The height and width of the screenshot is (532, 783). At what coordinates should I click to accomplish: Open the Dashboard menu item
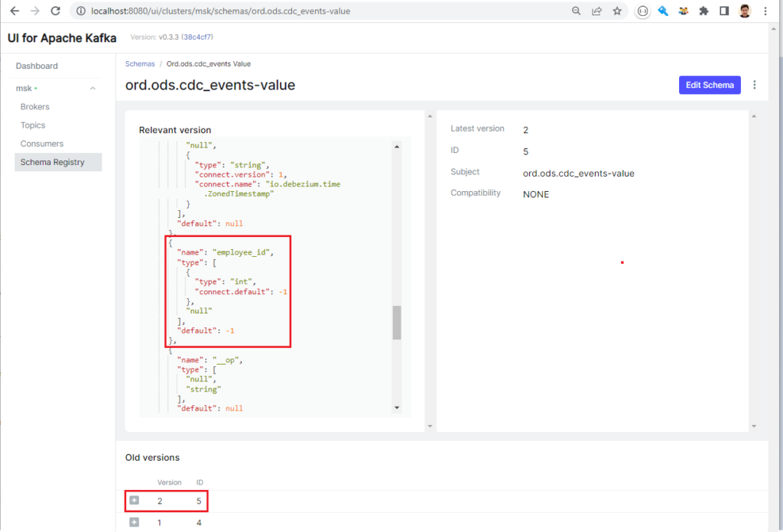click(x=37, y=66)
